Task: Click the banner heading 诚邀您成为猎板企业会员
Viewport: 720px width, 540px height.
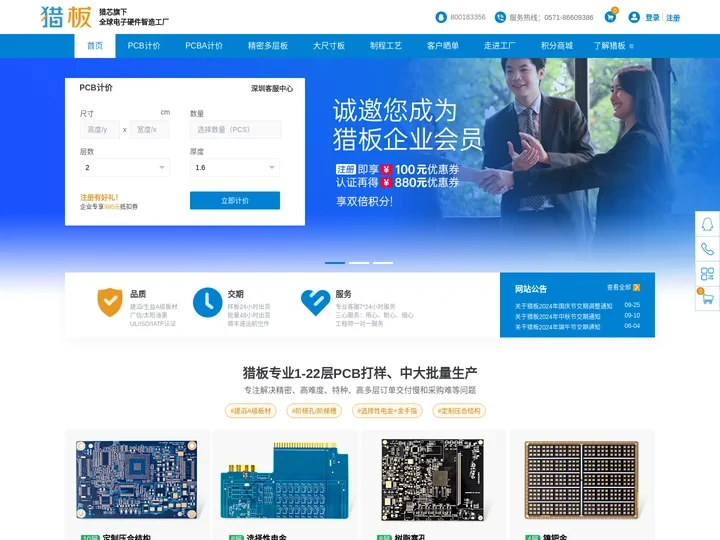Action: (x=407, y=124)
